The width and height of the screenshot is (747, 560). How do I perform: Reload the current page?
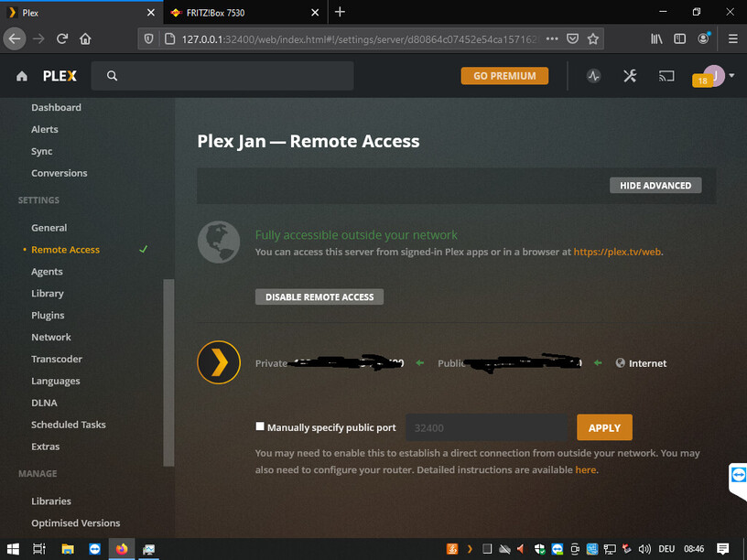[x=62, y=38]
